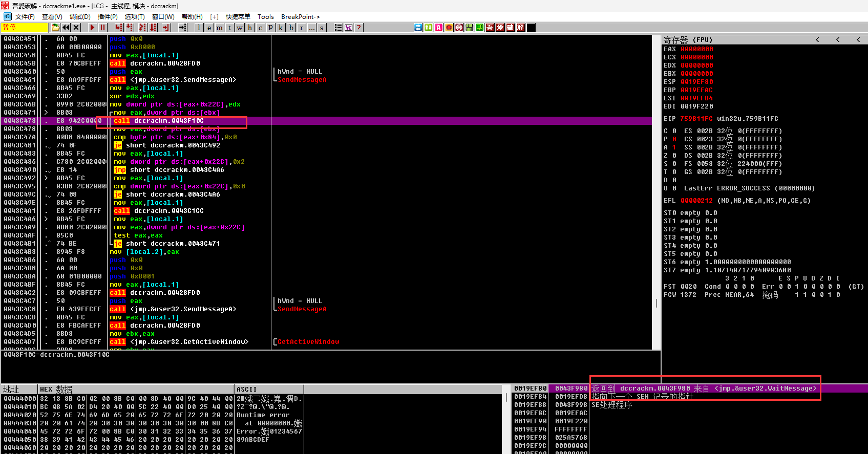The height and width of the screenshot is (454, 868).
Task: Select EIP register value 759B11FC
Action: tap(696, 119)
